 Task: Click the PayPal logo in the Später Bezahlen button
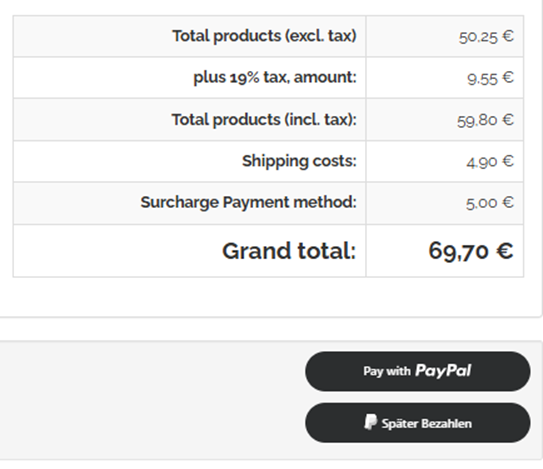(x=370, y=422)
